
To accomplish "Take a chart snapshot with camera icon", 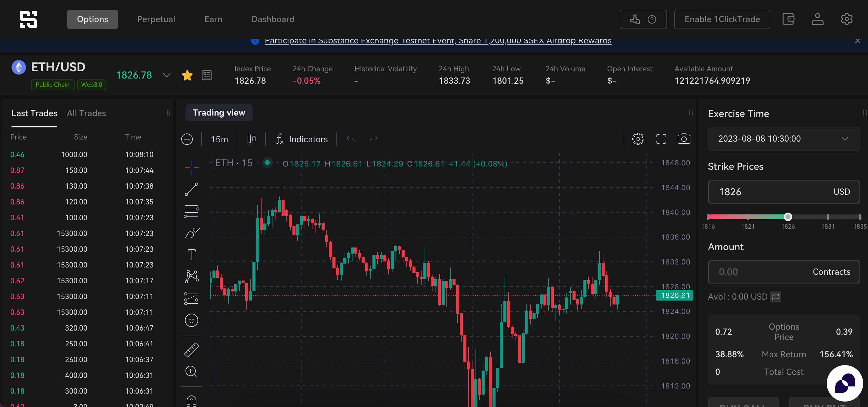I will click(x=684, y=139).
